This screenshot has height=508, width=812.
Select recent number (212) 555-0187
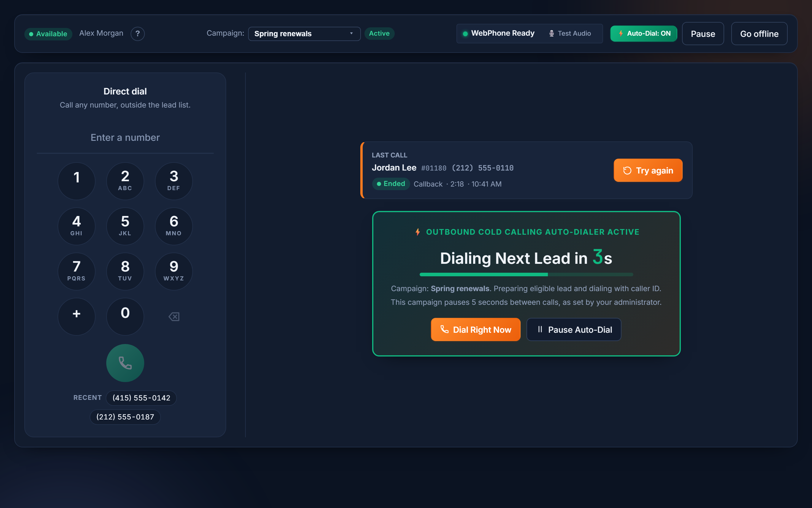coord(125,417)
